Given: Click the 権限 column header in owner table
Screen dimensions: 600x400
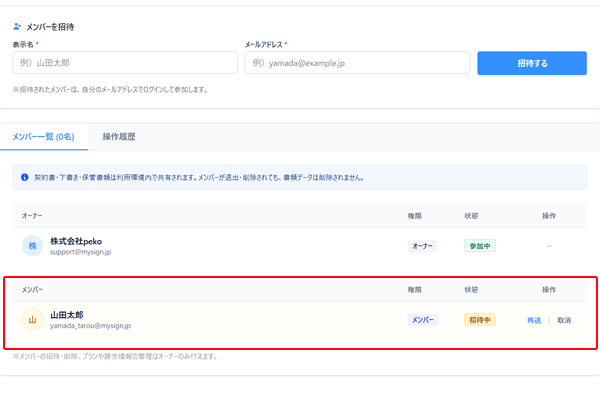Looking at the screenshot, I should (414, 216).
